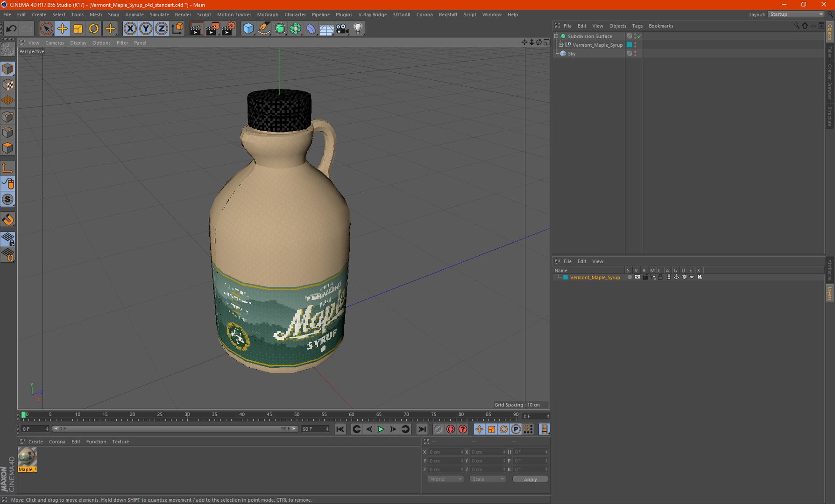
Task: Click the Undo arrow icon
Action: pos(11,29)
